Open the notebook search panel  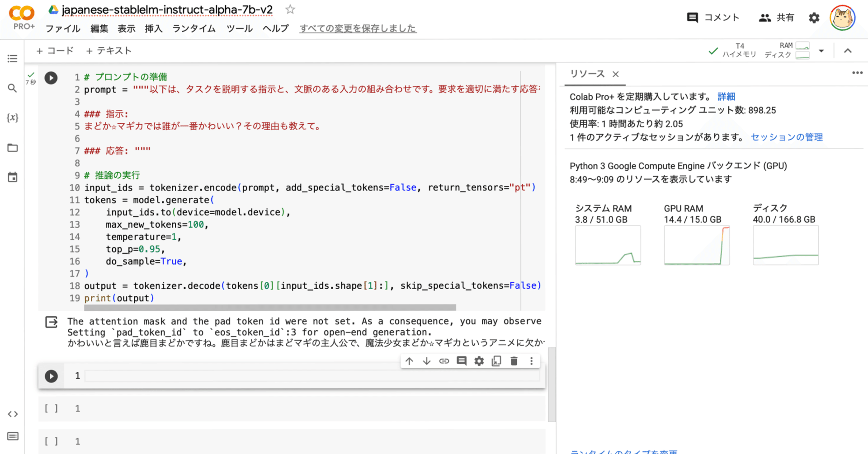[12, 88]
